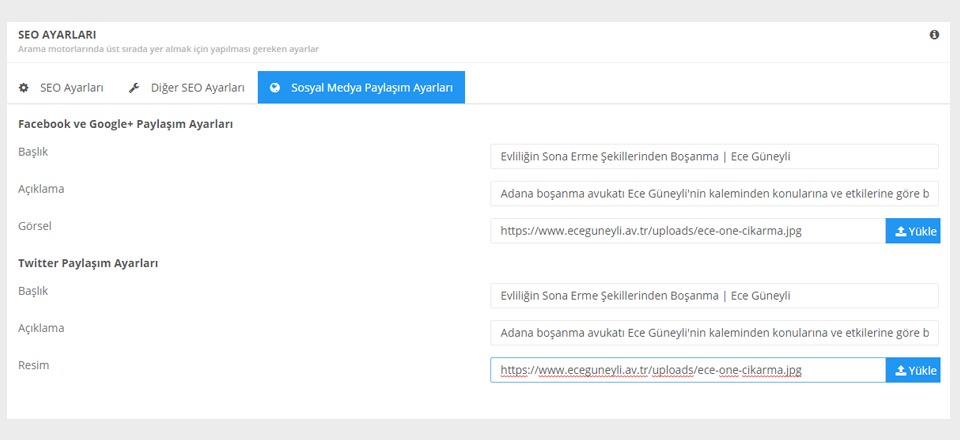
Task: Click into the Facebook Açıklama field
Action: click(x=714, y=194)
